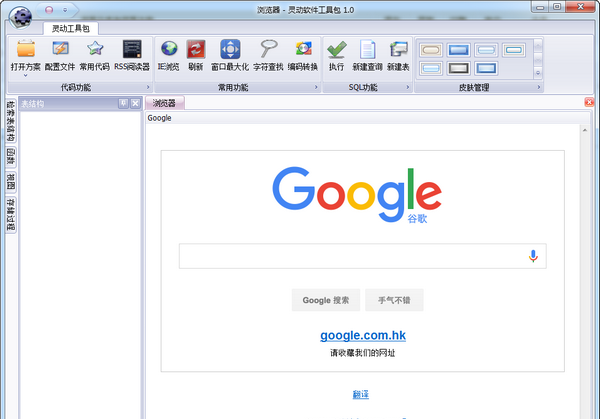
Task: Open the 视图 side tab
Action: pyautogui.click(x=11, y=182)
